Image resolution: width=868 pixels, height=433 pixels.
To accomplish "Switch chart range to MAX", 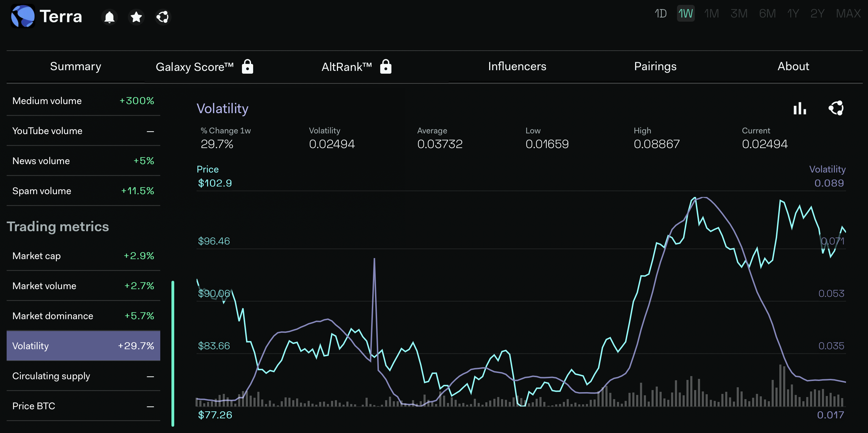I will (x=848, y=14).
